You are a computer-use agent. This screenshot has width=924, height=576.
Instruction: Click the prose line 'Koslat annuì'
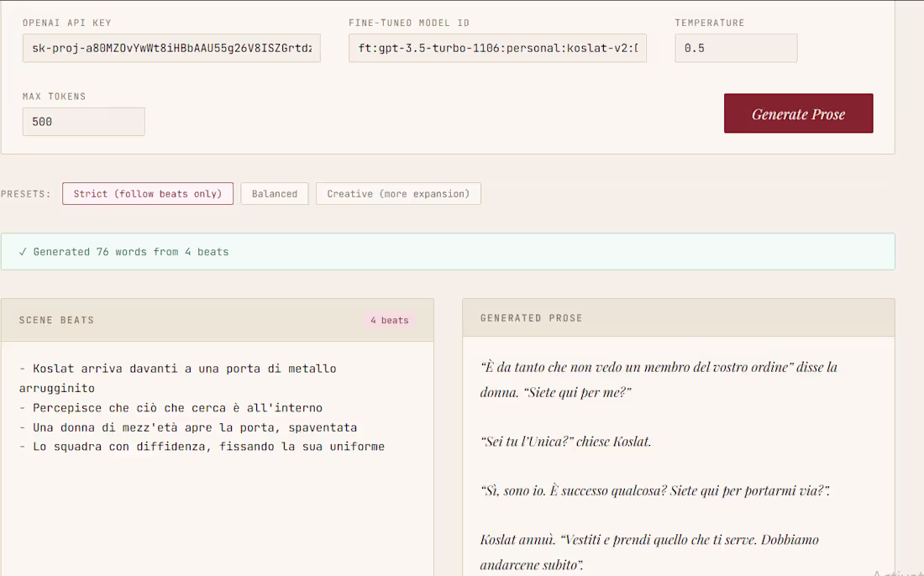pyautogui.click(x=649, y=552)
